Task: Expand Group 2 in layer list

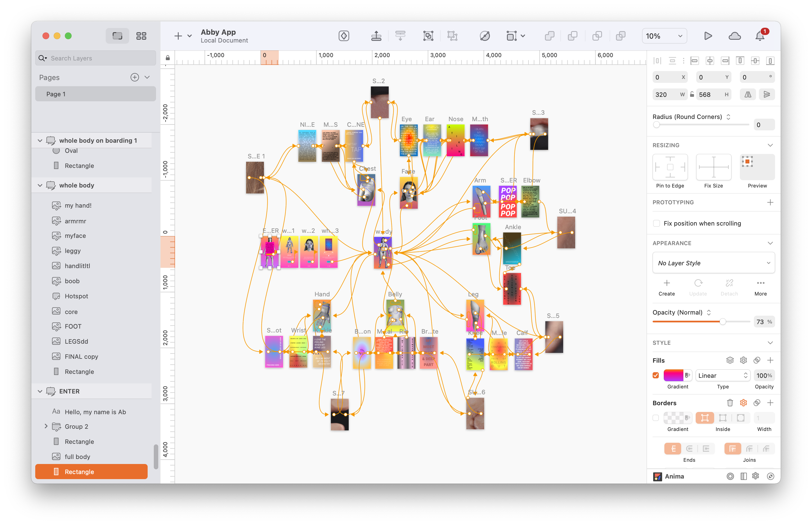Action: point(46,426)
